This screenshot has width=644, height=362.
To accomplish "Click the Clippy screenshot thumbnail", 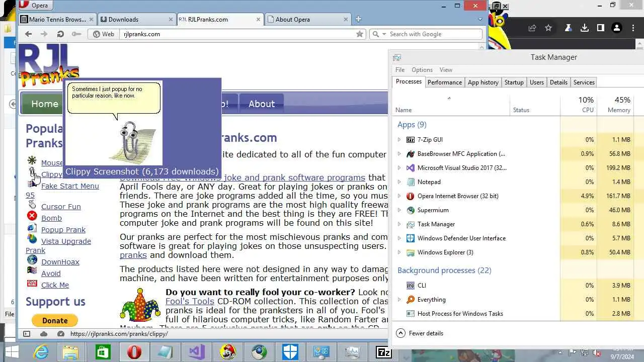I will tap(115, 124).
